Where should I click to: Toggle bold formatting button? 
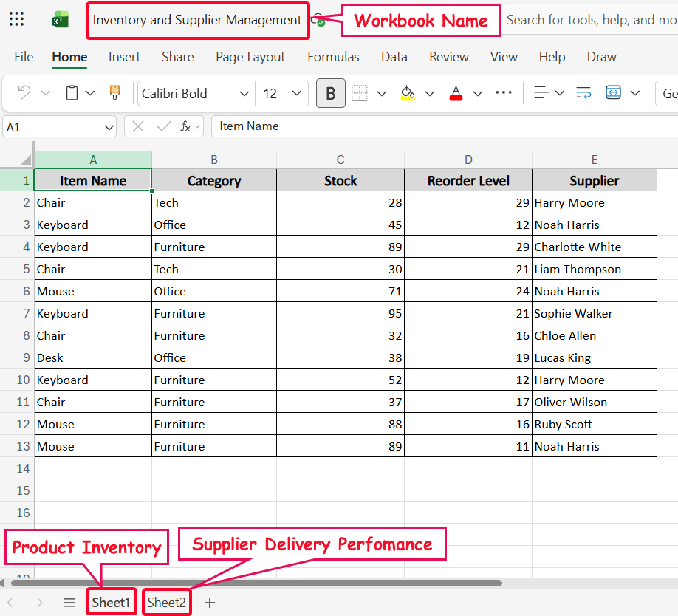[x=330, y=93]
